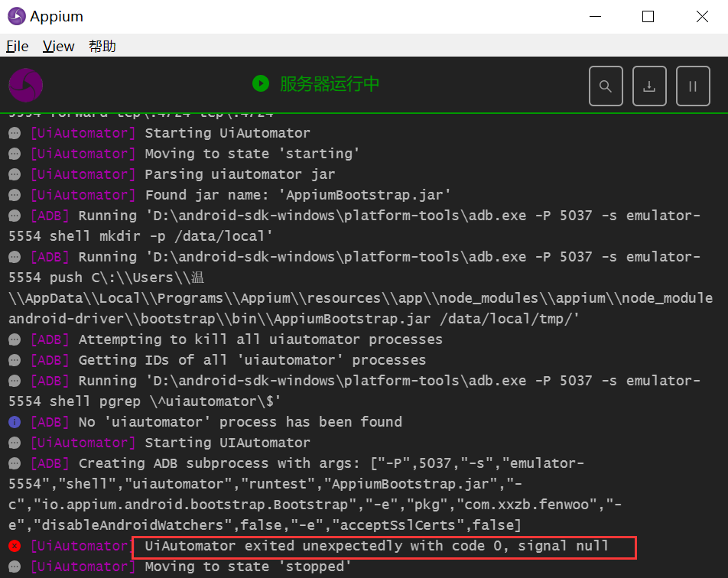Open the View menu
Screen dimensions: 728x578
tap(58, 46)
